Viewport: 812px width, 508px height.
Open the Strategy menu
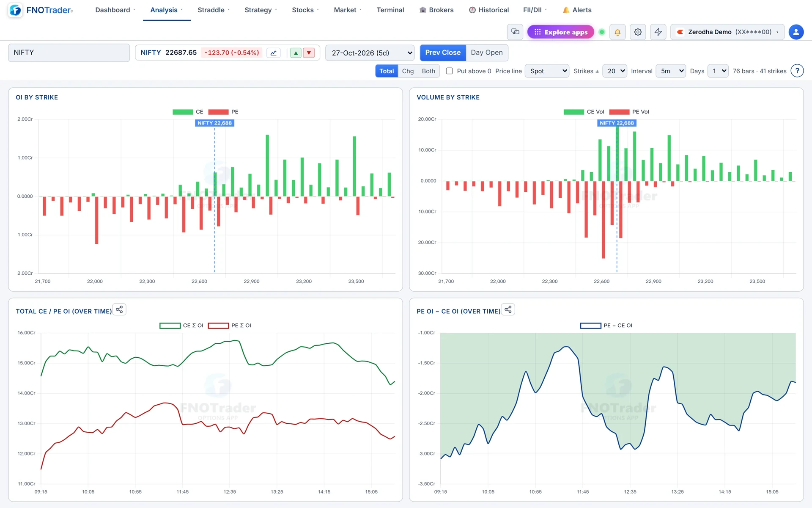click(x=261, y=10)
